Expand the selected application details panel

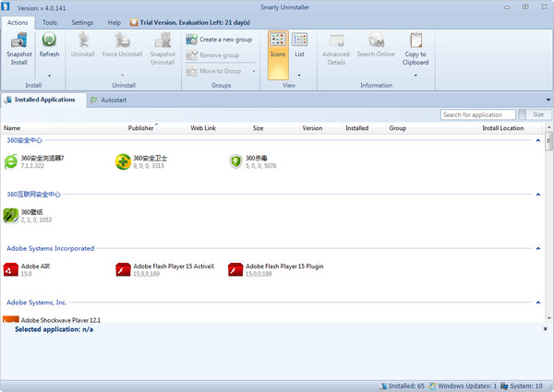click(546, 328)
